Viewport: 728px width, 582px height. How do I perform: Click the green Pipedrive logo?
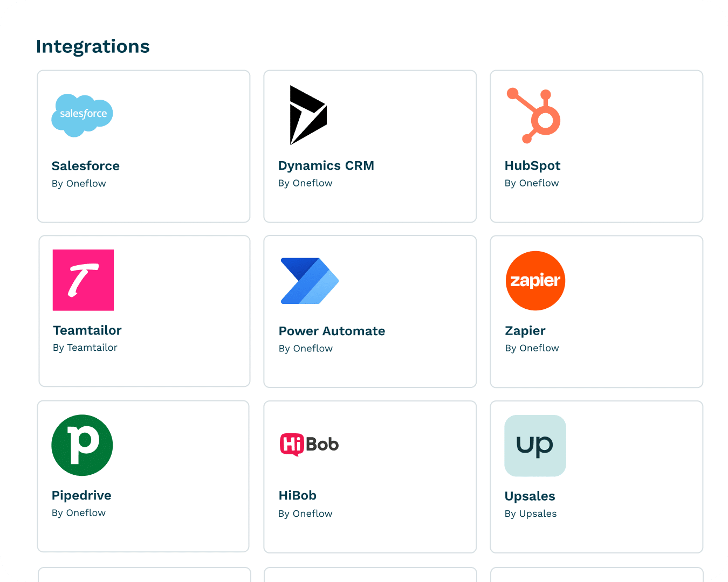[82, 445]
